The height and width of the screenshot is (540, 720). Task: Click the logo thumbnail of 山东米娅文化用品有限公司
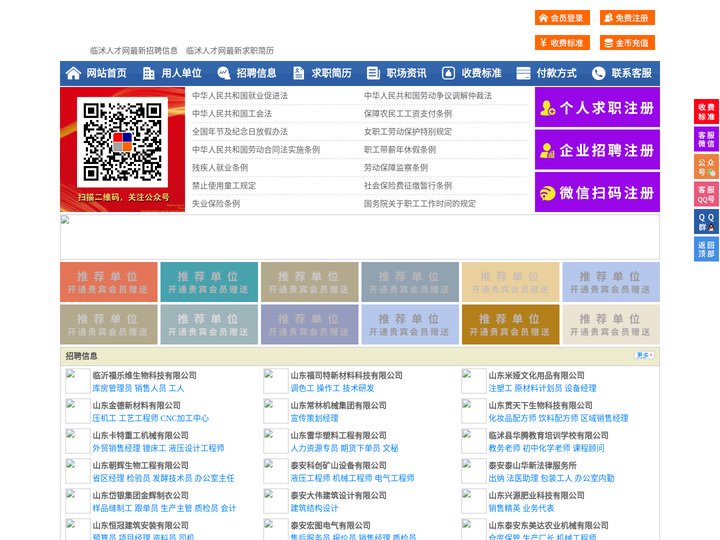[473, 381]
